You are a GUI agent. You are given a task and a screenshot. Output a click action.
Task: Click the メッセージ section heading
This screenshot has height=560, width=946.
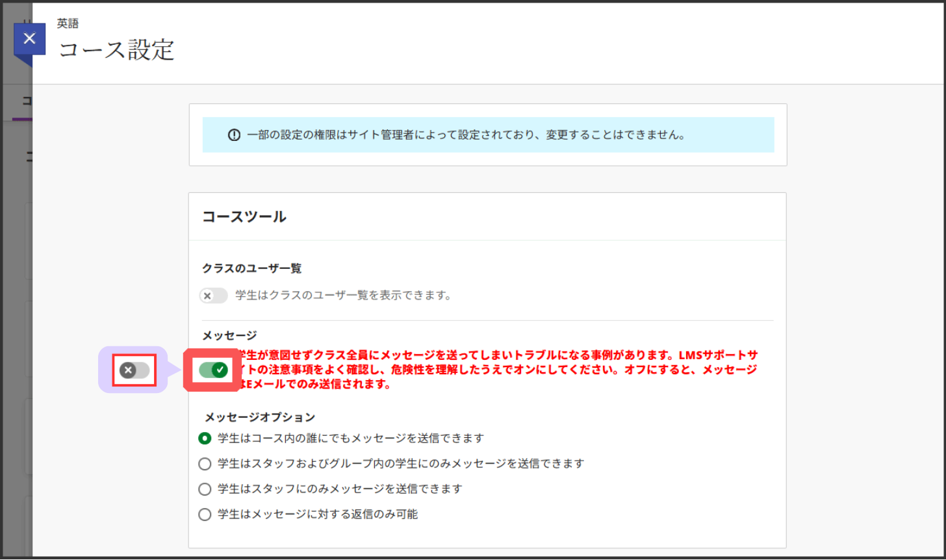pos(229,335)
